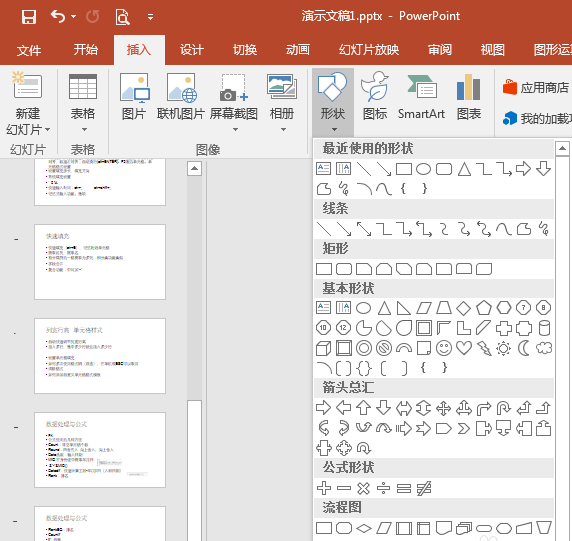Click the SmartArt button
This screenshot has width=572, height=541.
[x=421, y=97]
